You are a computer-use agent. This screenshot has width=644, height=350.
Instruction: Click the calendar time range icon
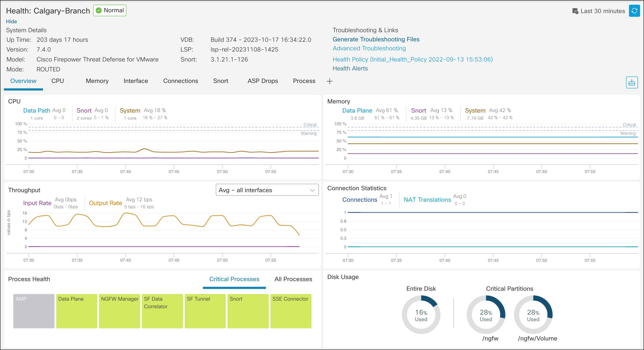(x=575, y=11)
